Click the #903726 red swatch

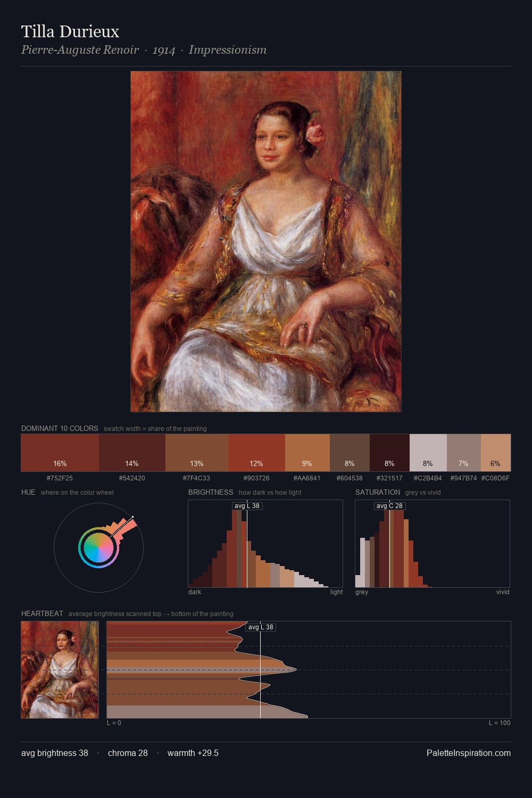(x=256, y=453)
